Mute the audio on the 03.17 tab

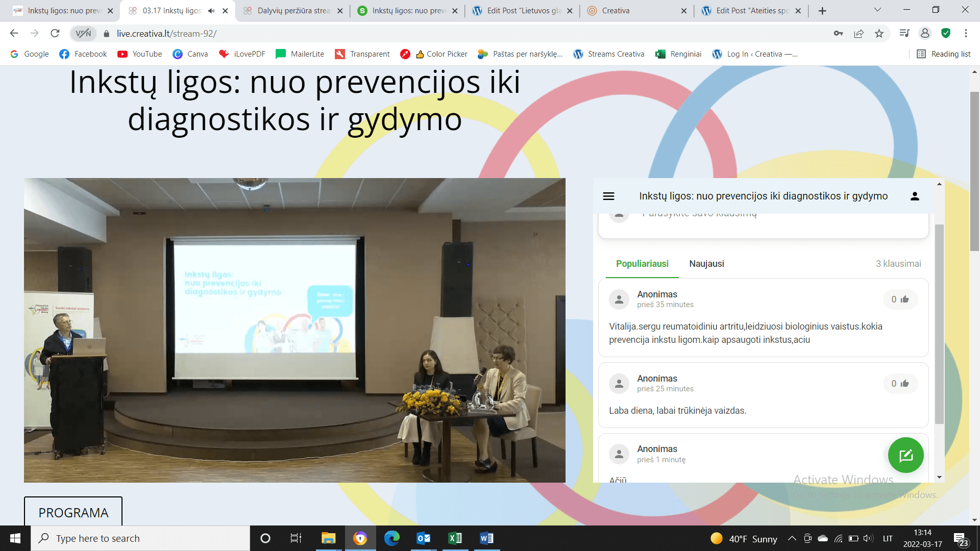[x=211, y=11]
